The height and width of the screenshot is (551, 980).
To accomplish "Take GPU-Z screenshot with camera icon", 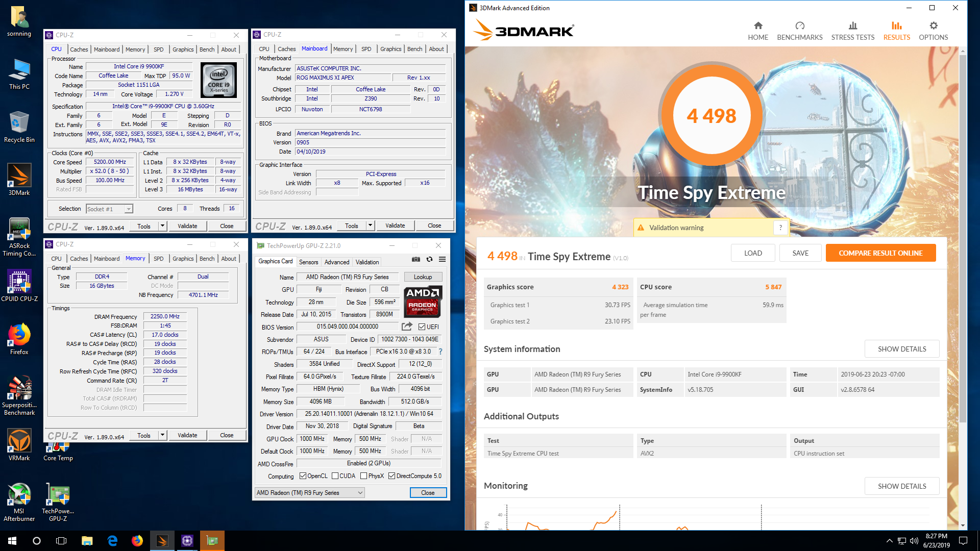I will [x=416, y=260].
